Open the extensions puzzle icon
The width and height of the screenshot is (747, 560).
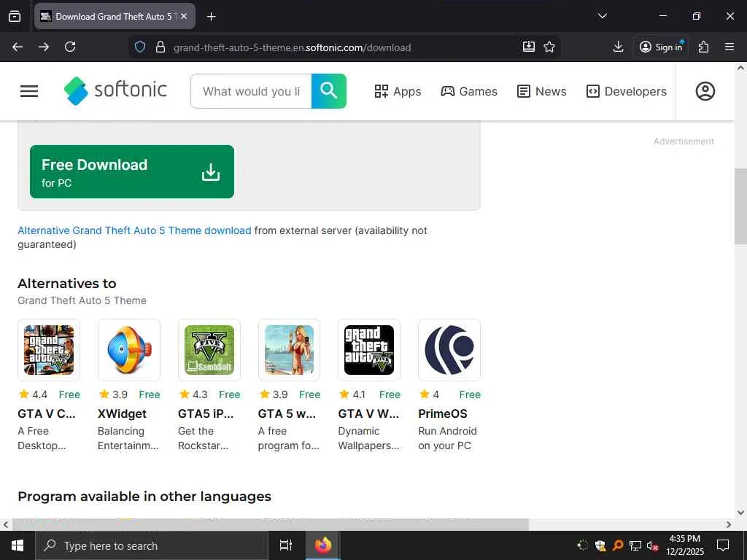coord(704,47)
